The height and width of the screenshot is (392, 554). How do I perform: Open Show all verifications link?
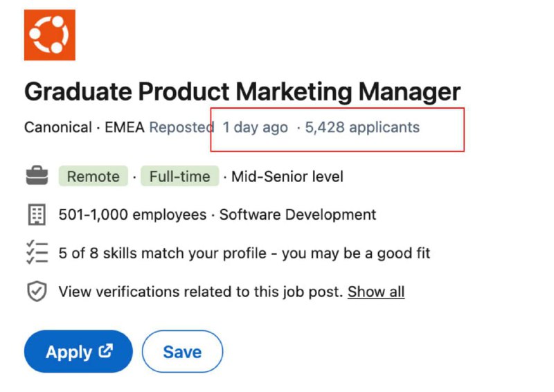click(x=376, y=292)
